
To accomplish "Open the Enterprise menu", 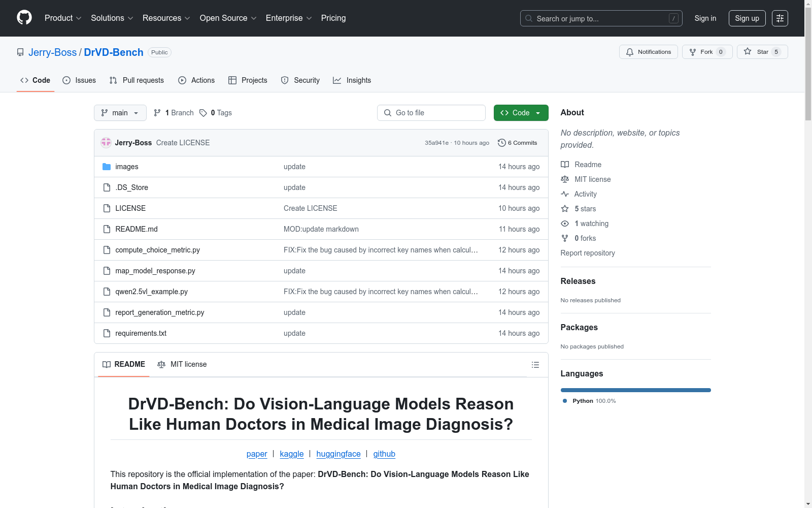I will pyautogui.click(x=289, y=18).
